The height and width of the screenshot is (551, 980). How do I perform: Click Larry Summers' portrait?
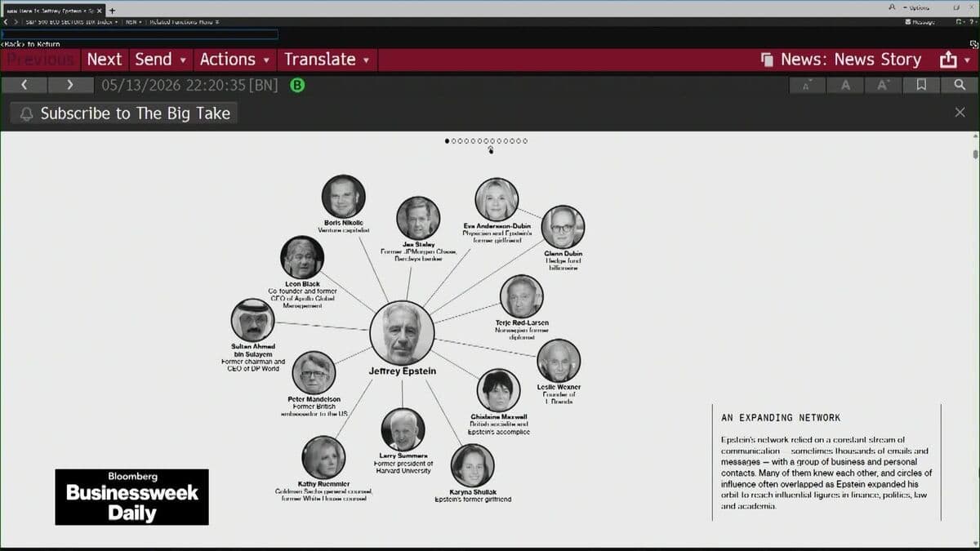click(403, 430)
